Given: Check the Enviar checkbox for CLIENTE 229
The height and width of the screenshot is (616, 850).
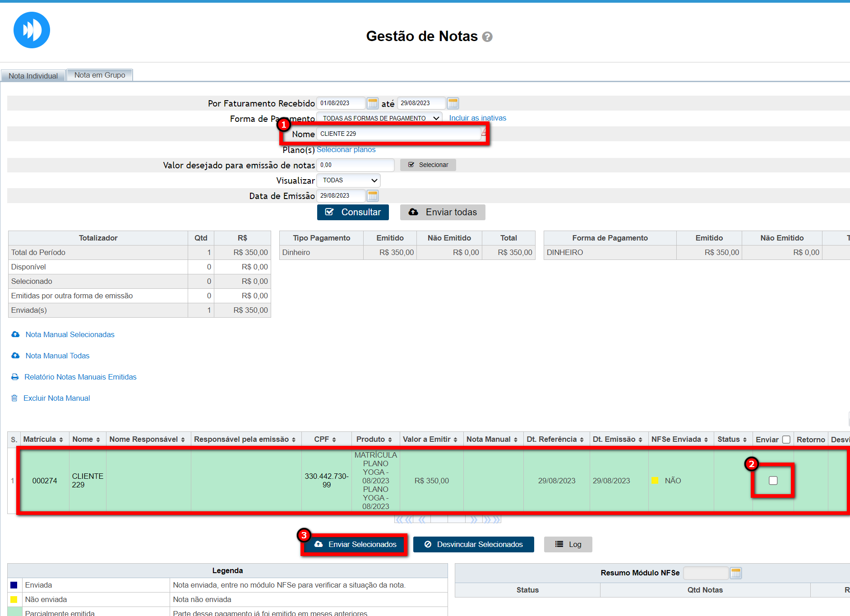Looking at the screenshot, I should (773, 481).
